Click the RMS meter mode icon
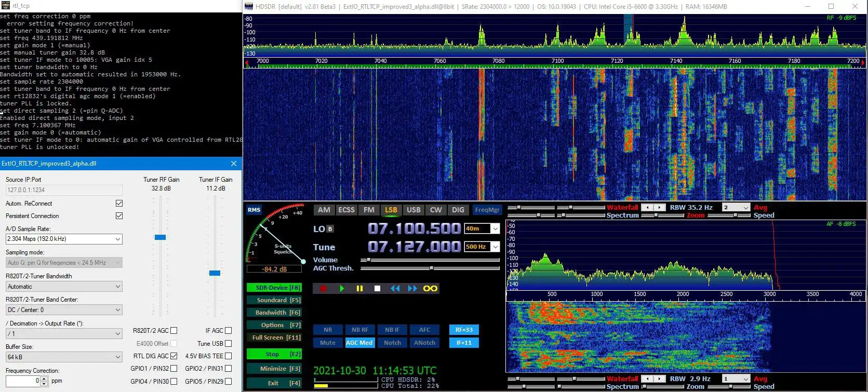 click(x=254, y=210)
